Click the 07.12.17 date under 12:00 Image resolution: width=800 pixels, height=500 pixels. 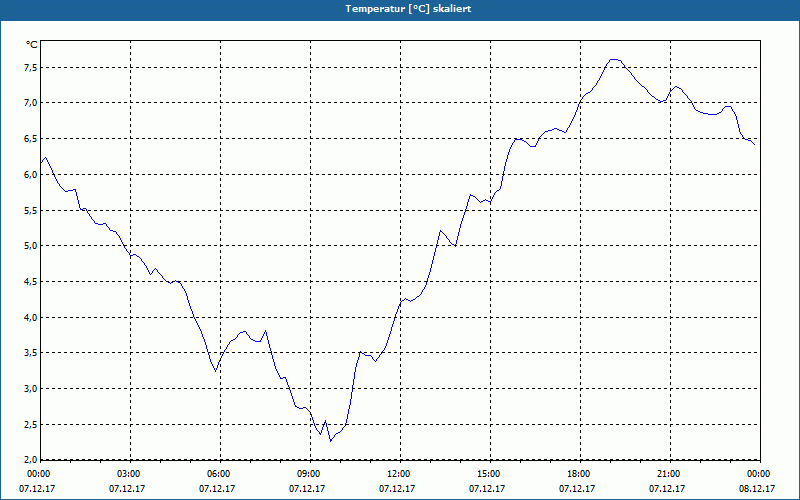[x=397, y=489]
